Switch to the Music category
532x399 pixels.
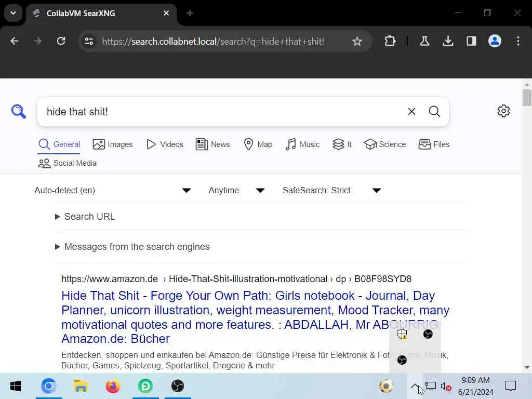(x=303, y=144)
